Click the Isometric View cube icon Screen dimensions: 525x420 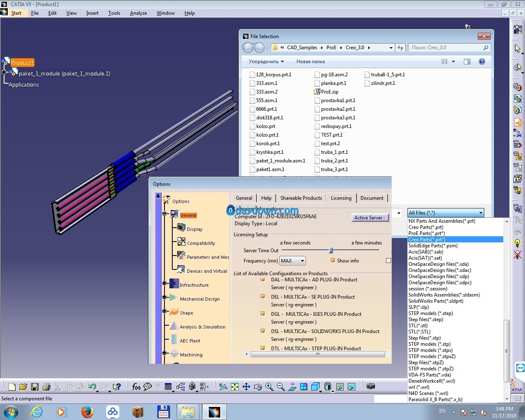(x=315, y=387)
